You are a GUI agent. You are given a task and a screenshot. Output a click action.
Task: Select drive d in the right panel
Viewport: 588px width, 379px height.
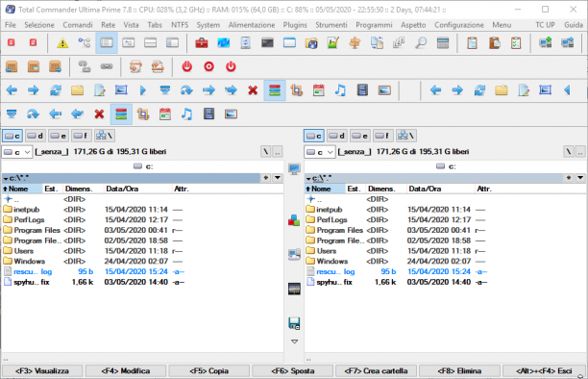tap(337, 136)
